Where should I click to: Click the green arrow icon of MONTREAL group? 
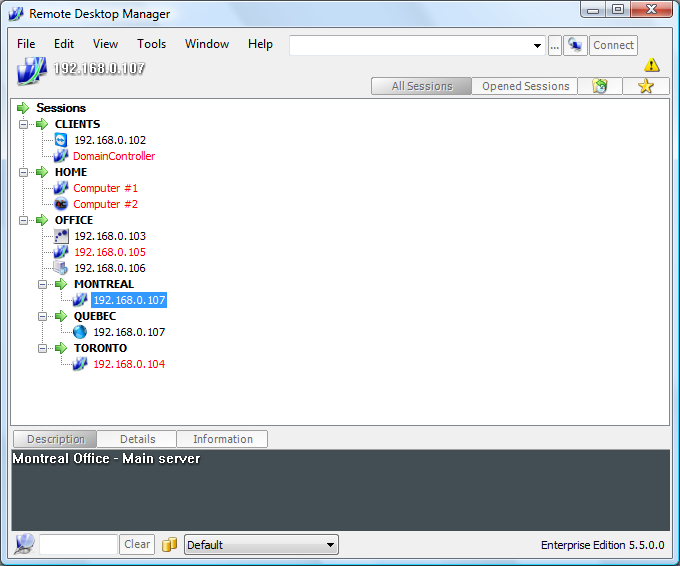click(x=61, y=284)
